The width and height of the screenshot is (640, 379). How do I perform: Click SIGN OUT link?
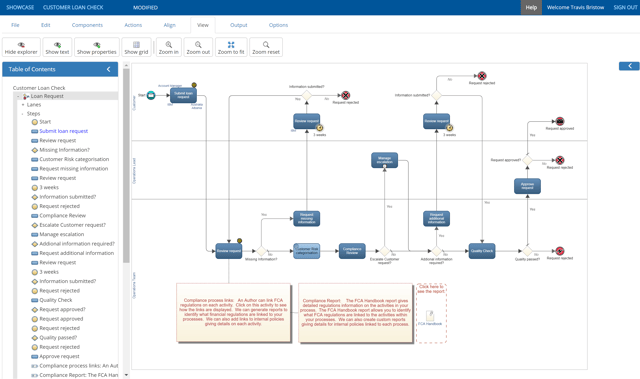click(625, 7)
